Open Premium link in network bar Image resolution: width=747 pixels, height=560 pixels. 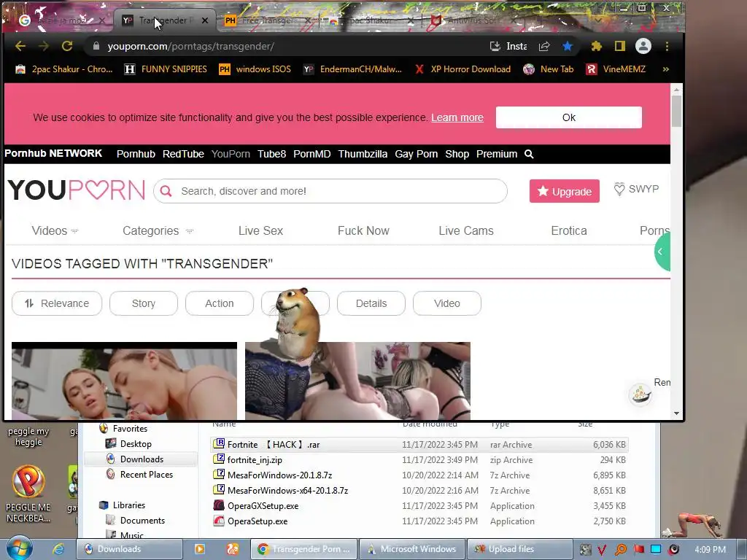(497, 154)
